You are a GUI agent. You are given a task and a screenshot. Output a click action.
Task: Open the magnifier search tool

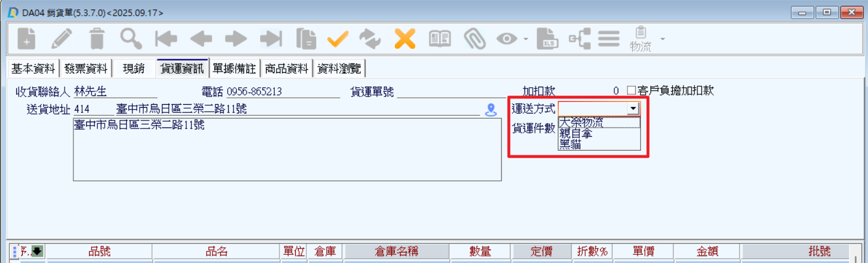(131, 39)
